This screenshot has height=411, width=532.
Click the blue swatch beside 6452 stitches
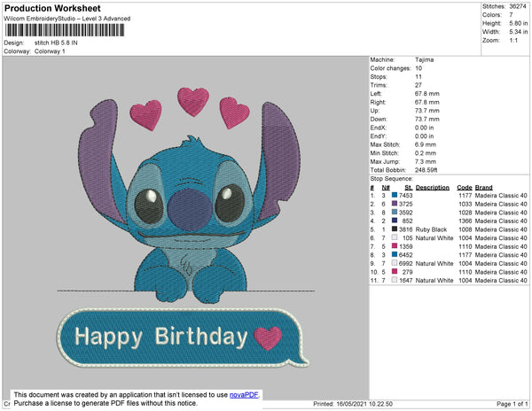pyautogui.click(x=395, y=254)
